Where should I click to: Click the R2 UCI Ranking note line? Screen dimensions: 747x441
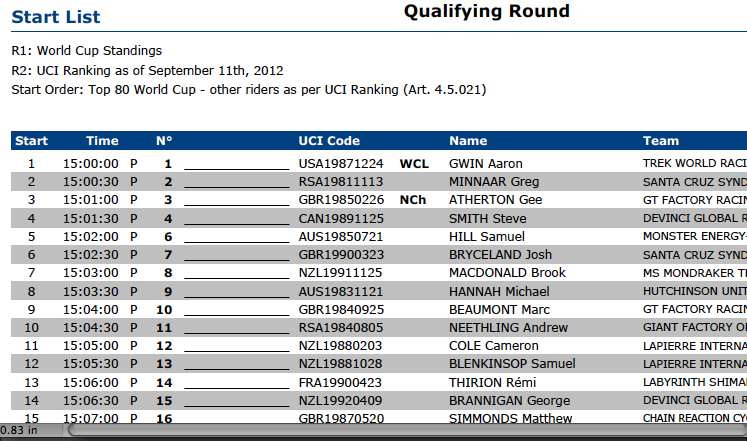tap(147, 71)
